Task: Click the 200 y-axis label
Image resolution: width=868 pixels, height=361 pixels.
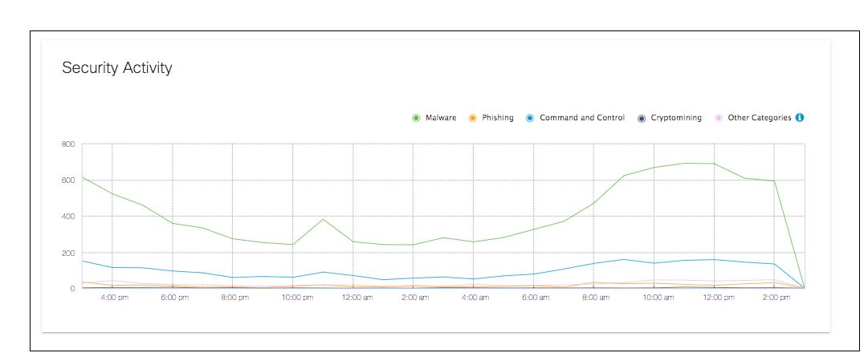Action: tap(67, 253)
